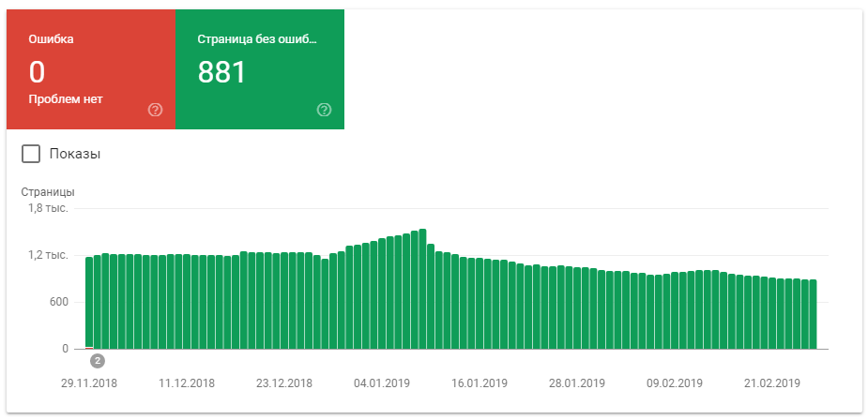Viewport: 868px width, 420px height.
Task: Click the help icon in the red Ошибка card
Action: click(x=156, y=110)
